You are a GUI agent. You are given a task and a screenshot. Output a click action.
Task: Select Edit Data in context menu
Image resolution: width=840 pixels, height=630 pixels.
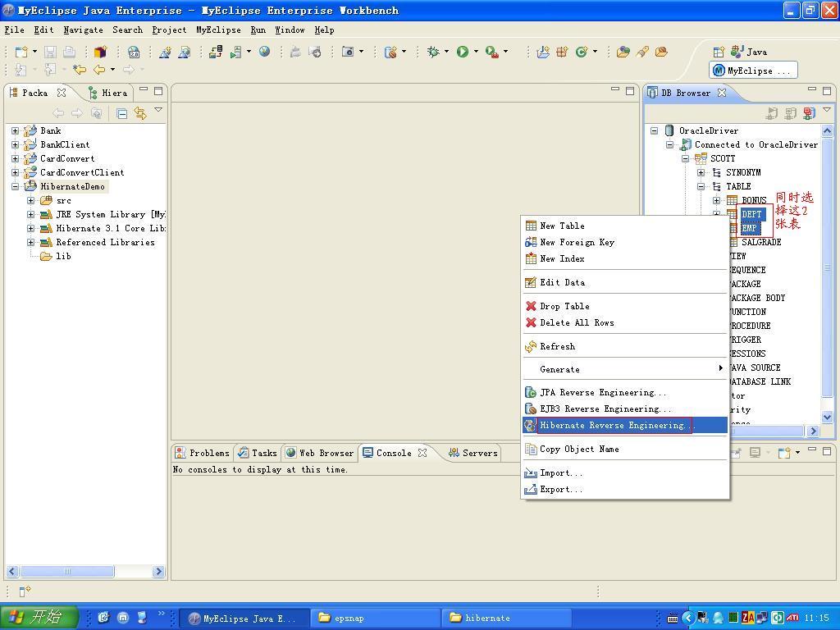click(x=624, y=282)
